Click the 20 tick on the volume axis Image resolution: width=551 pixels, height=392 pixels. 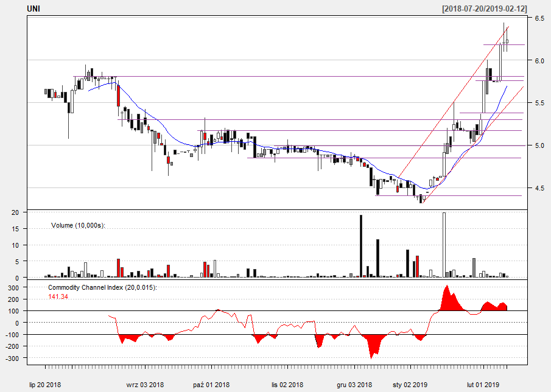[15, 212]
